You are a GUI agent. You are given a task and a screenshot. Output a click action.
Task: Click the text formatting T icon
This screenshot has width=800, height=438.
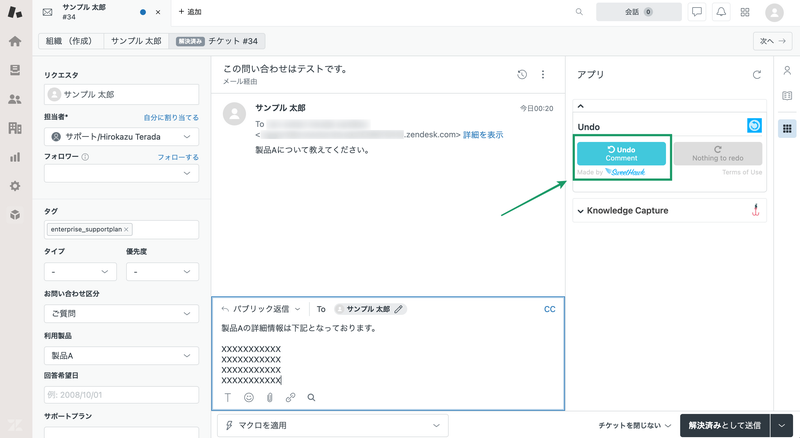[228, 398]
